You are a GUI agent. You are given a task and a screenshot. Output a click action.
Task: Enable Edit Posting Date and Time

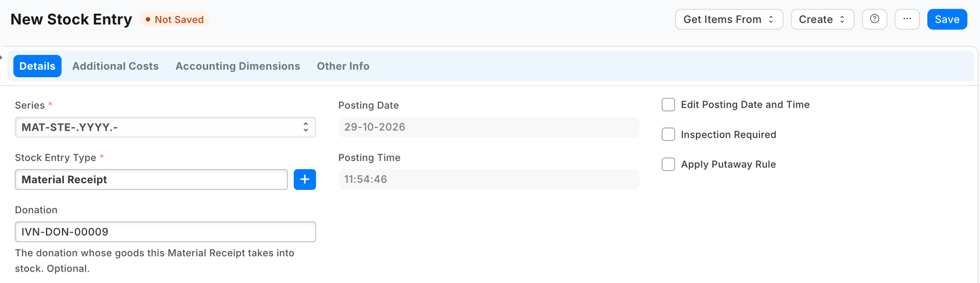(669, 104)
